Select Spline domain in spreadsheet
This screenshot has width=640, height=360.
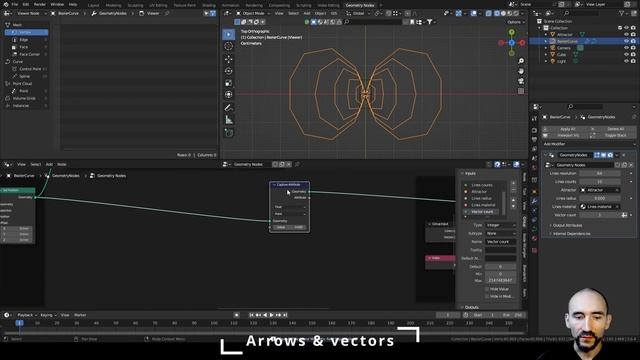[x=26, y=76]
